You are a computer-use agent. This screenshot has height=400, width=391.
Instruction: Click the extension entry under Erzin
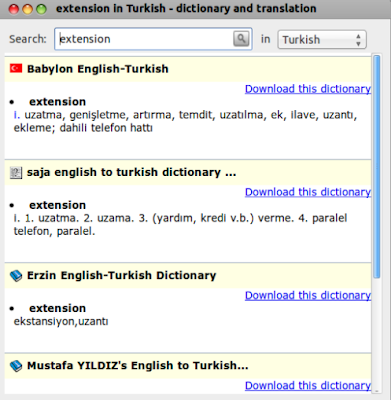(57, 308)
